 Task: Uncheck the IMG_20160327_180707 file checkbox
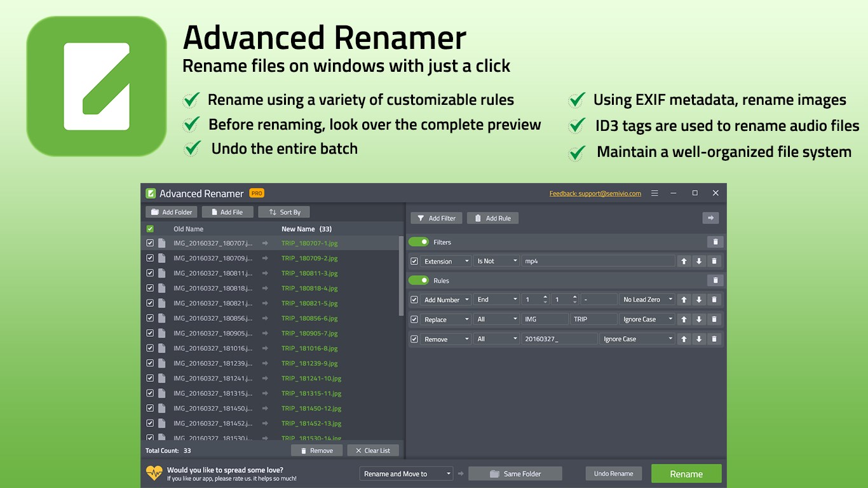tap(150, 243)
